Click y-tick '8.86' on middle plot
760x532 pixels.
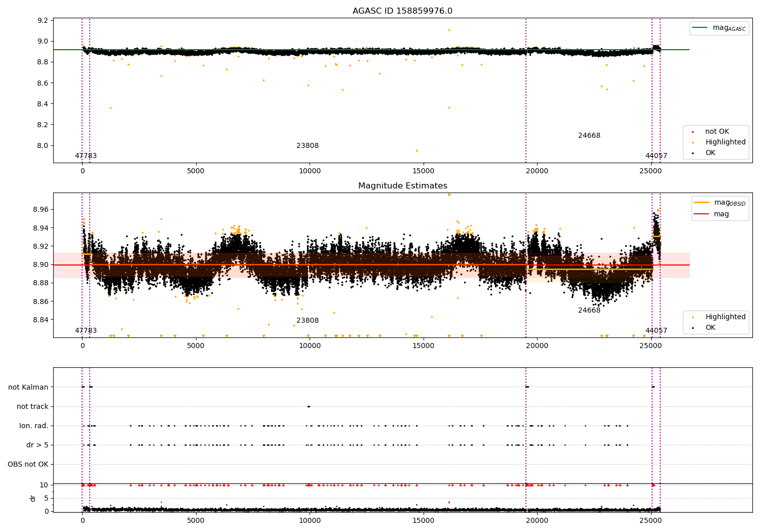point(42,301)
